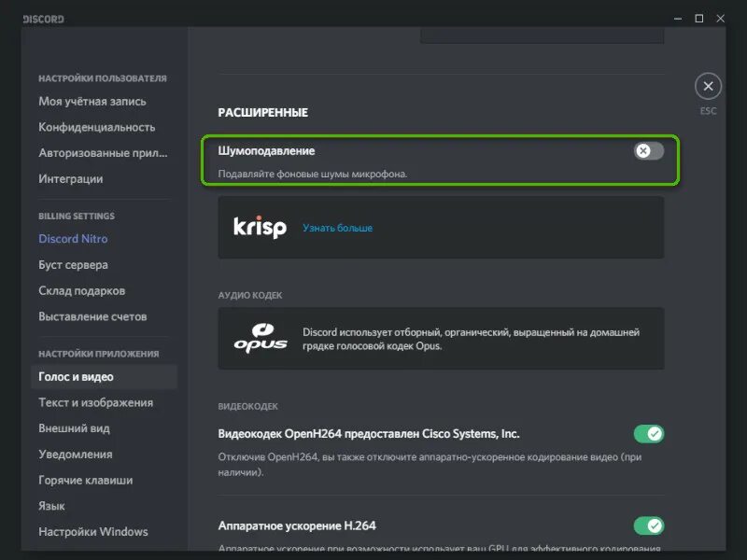Click the НАСТРОЙКИ ПОЛЬЗОВАТЕЛЯ header

click(103, 78)
